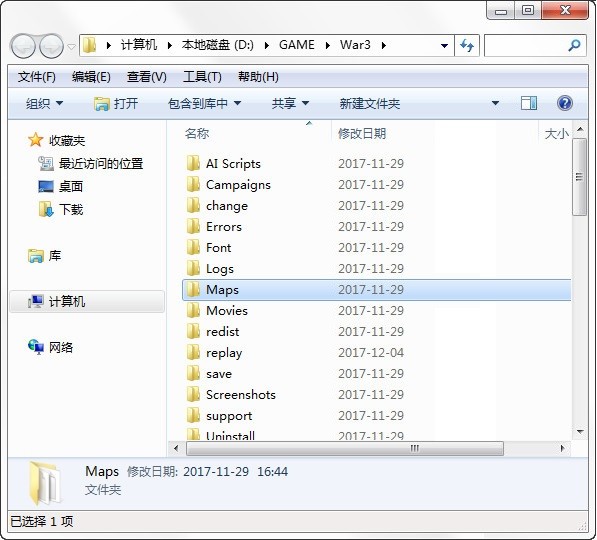Select the replay folder icon
Screen dimensions: 597x540
coord(193,352)
